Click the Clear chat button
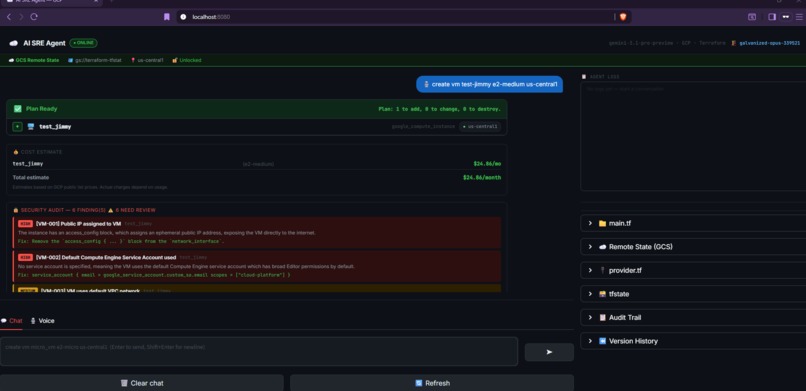The height and width of the screenshot is (391, 806). pos(142,383)
